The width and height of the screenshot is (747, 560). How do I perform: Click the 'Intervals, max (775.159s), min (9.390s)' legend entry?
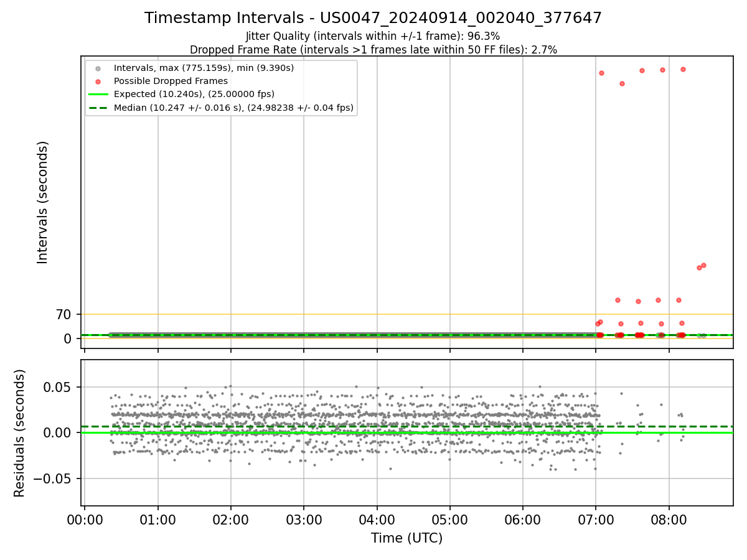click(x=204, y=68)
